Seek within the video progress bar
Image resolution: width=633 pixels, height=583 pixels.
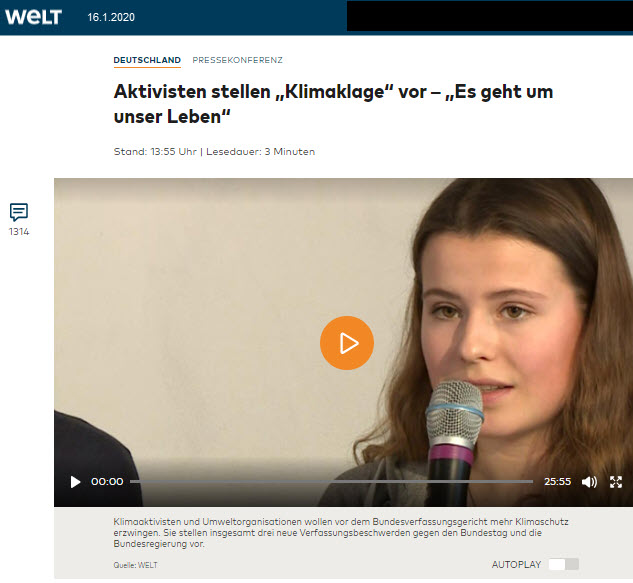click(331, 482)
